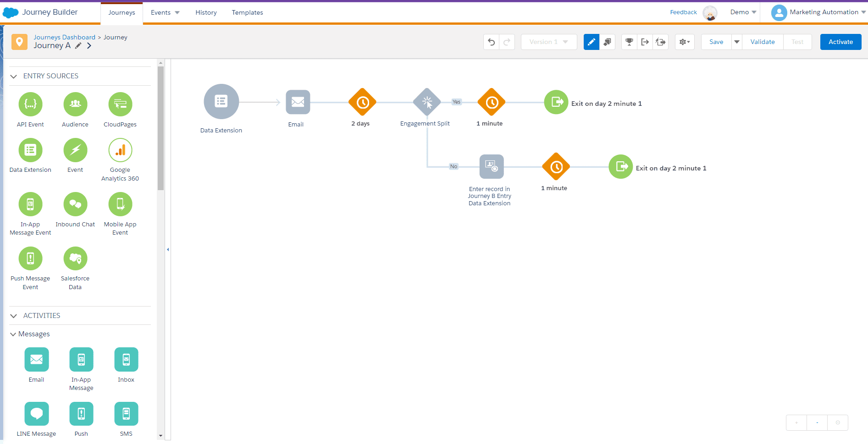Open the exit criteria icon

point(645,42)
